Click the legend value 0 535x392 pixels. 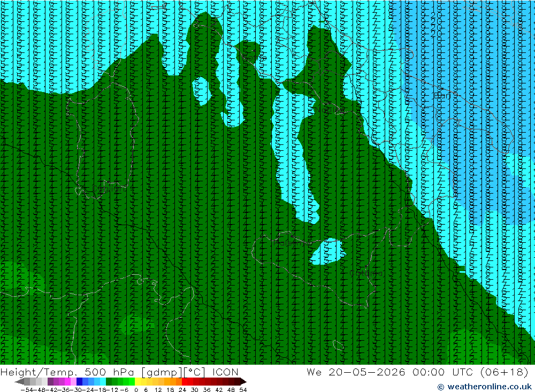tap(136, 390)
